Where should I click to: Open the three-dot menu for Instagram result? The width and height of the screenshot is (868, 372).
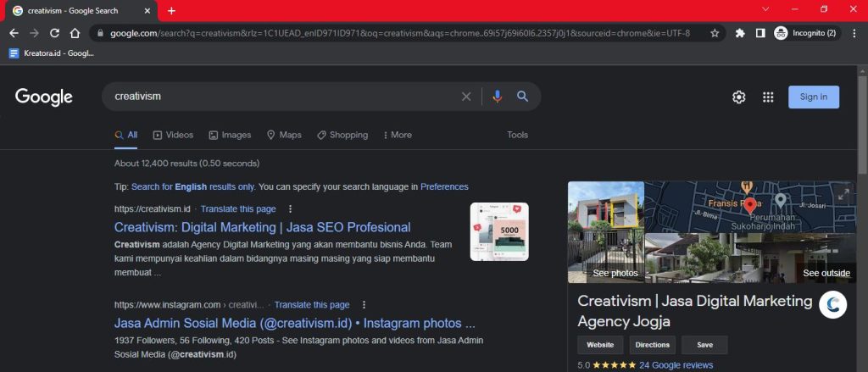[364, 305]
